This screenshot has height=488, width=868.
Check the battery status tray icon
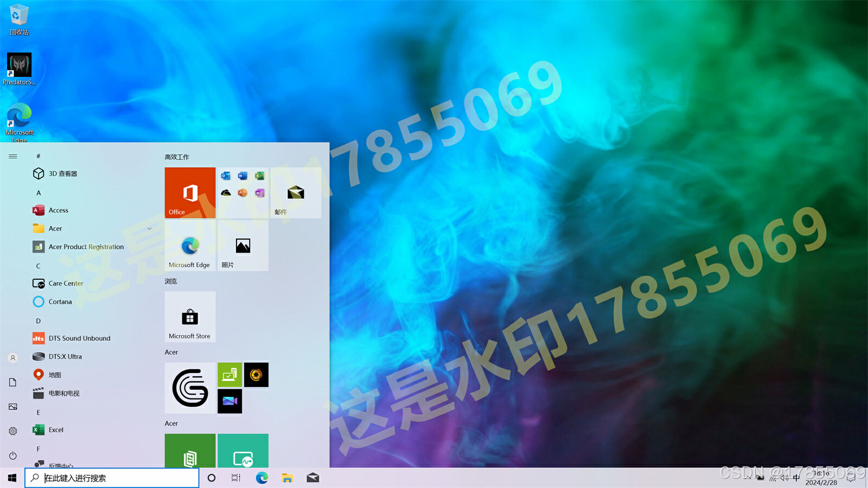[761, 478]
